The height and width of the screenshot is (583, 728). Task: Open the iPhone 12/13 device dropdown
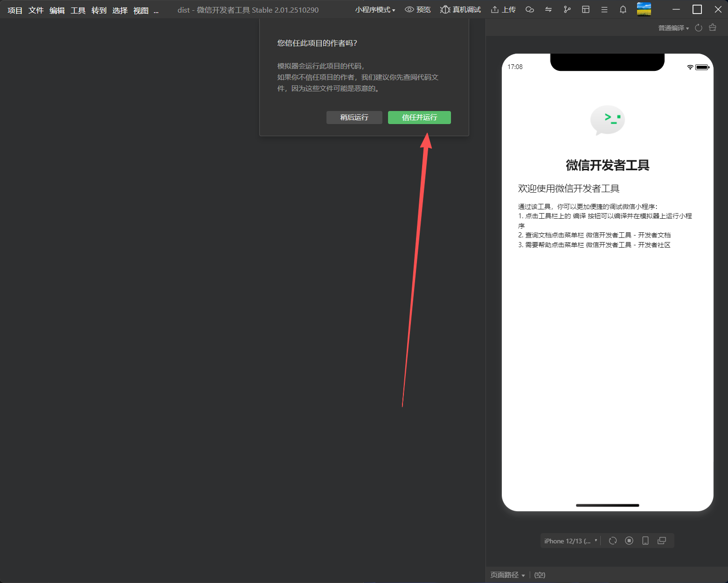coord(571,541)
